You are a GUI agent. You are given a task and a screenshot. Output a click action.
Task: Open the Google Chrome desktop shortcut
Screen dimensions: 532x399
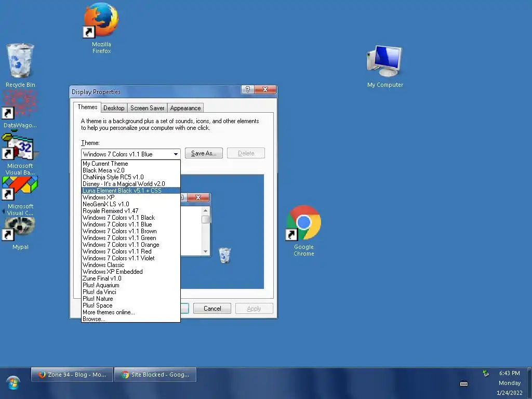(303, 231)
